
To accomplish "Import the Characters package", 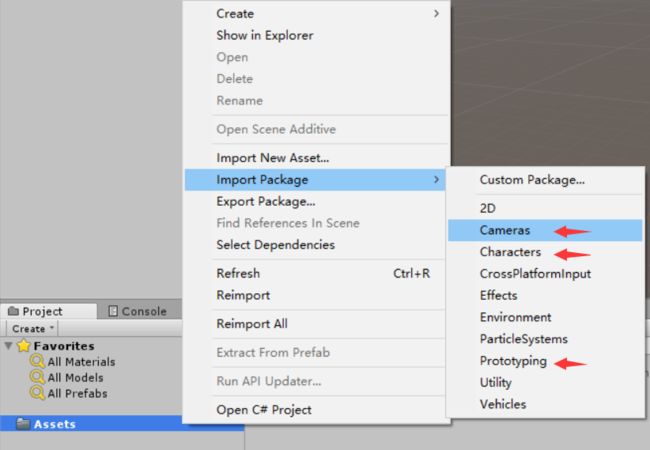I will (545, 252).
